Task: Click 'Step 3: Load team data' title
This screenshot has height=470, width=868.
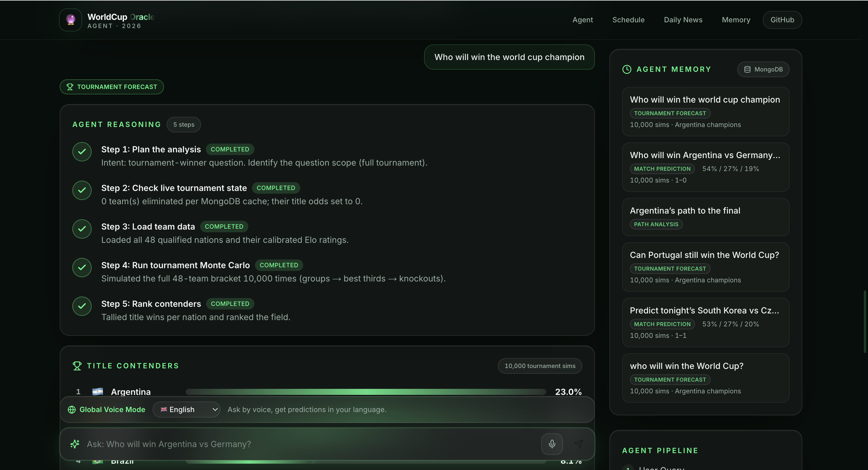Action: [x=148, y=226]
